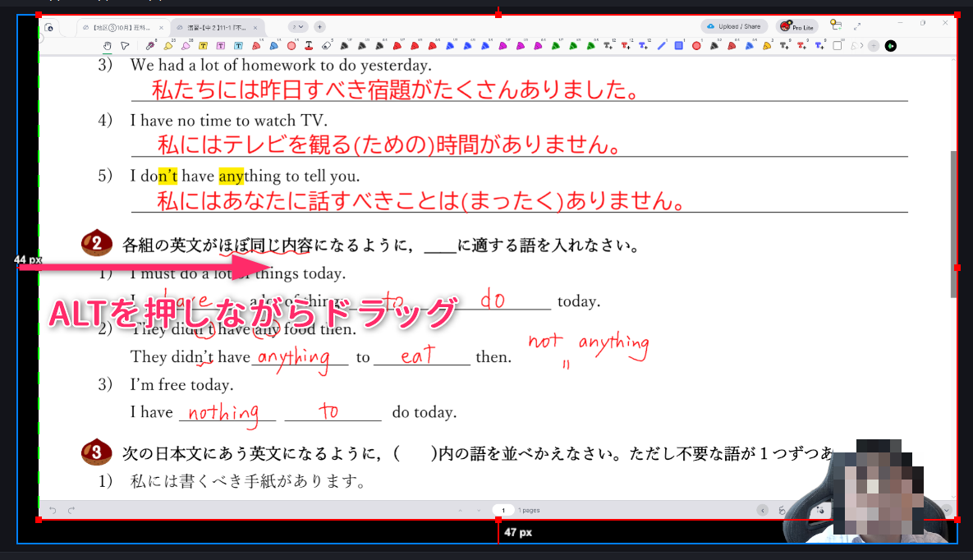This screenshot has height=560, width=973.
Task: Open the Pro Lite account button
Action: [x=796, y=27]
